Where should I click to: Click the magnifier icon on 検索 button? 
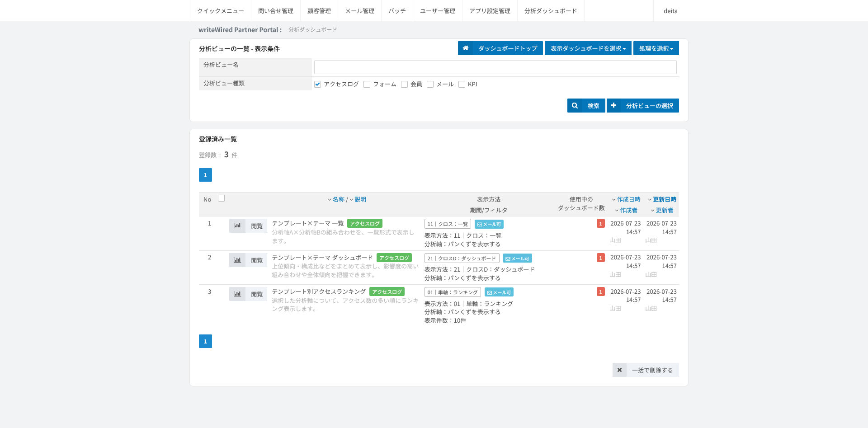(575, 106)
